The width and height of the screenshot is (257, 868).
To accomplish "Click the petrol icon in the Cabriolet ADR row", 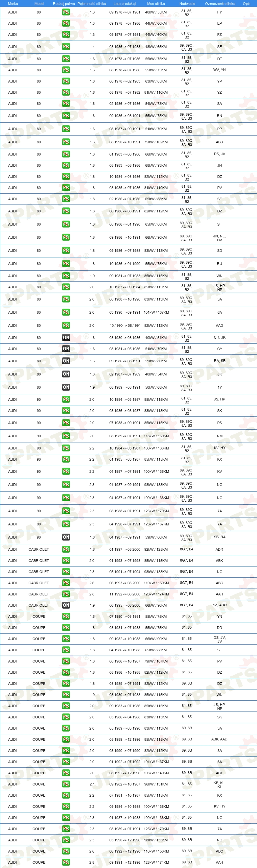I will 66,549.
